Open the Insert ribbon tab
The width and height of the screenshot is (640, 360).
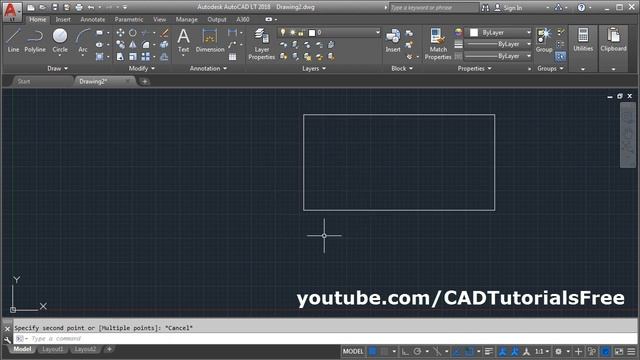[x=63, y=19]
